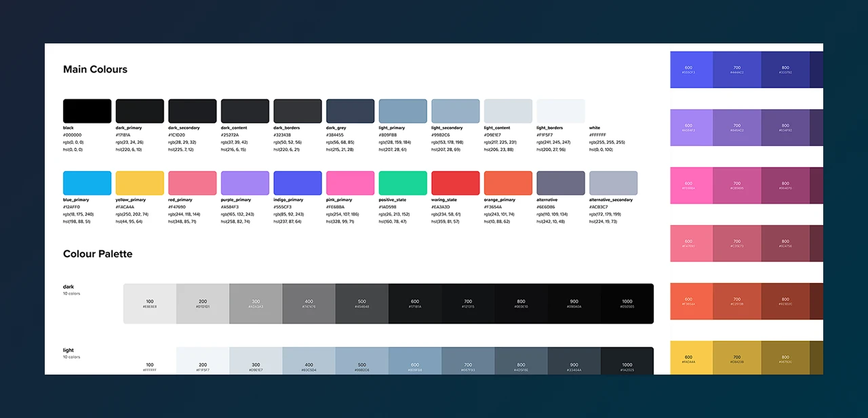
Task: Pick the orange shade 600 swatch
Action: 692,301
